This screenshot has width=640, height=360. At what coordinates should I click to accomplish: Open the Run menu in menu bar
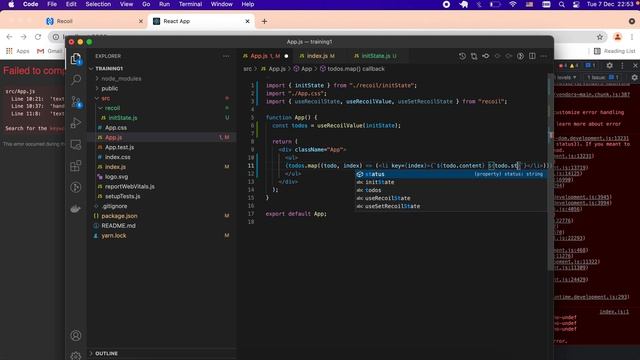click(164, 4)
